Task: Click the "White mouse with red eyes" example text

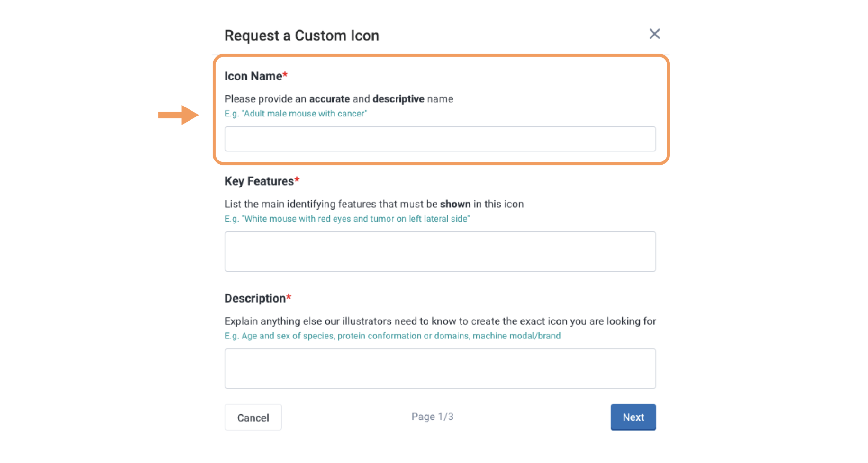Action: click(347, 219)
